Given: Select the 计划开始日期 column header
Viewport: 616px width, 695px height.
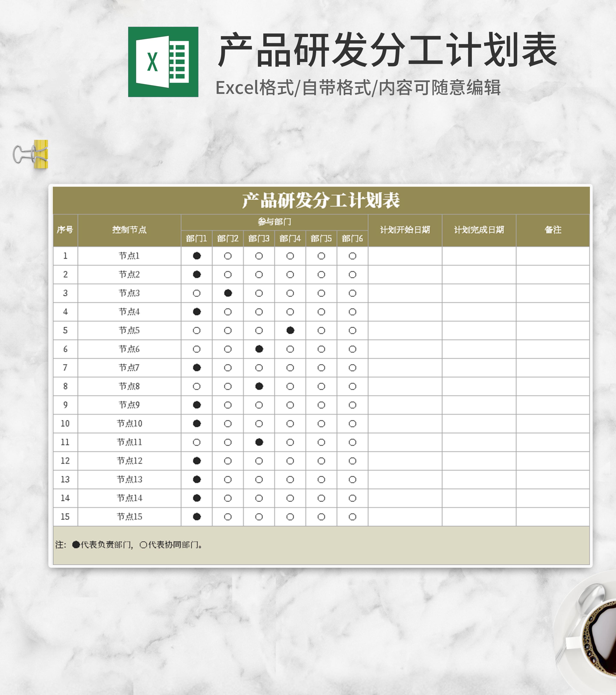Looking at the screenshot, I should 405,230.
